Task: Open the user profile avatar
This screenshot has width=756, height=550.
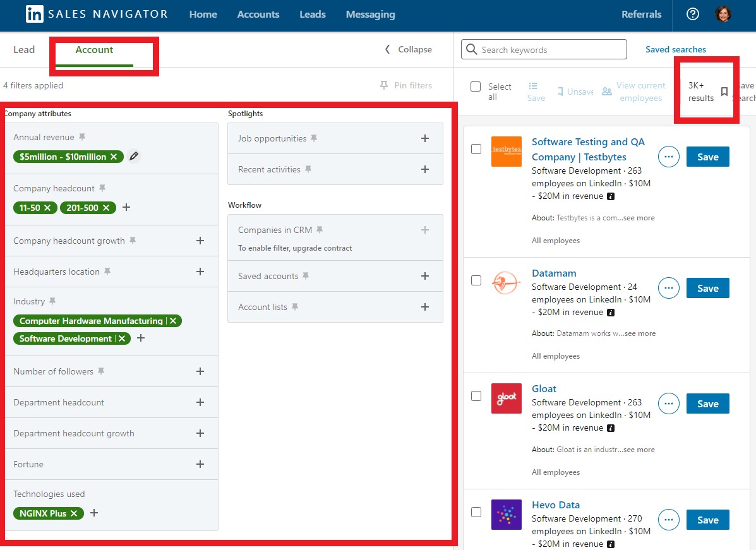Action: click(723, 14)
